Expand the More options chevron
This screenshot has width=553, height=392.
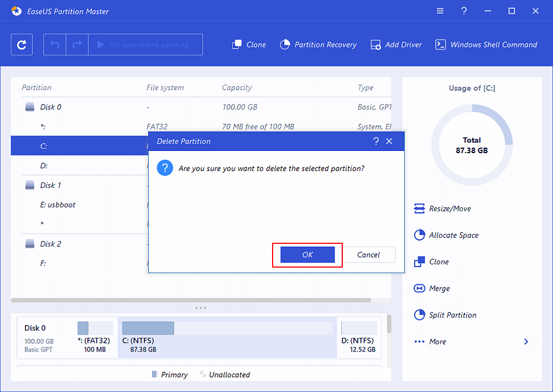526,342
